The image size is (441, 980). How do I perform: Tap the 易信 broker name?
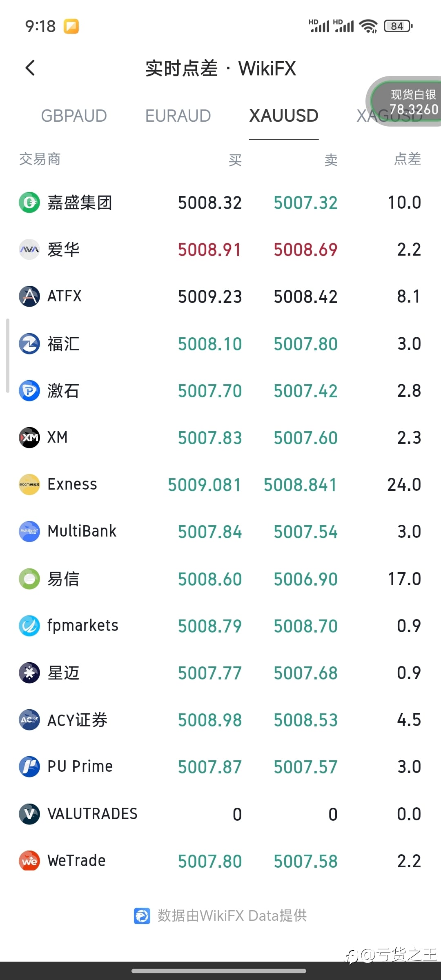[63, 579]
